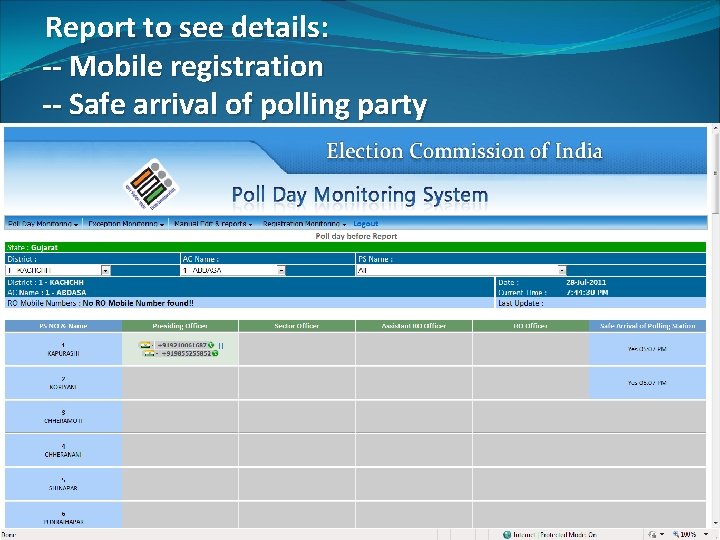Viewport: 720px width, 540px height.
Task: Click the Election Commission logo
Action: point(152,185)
